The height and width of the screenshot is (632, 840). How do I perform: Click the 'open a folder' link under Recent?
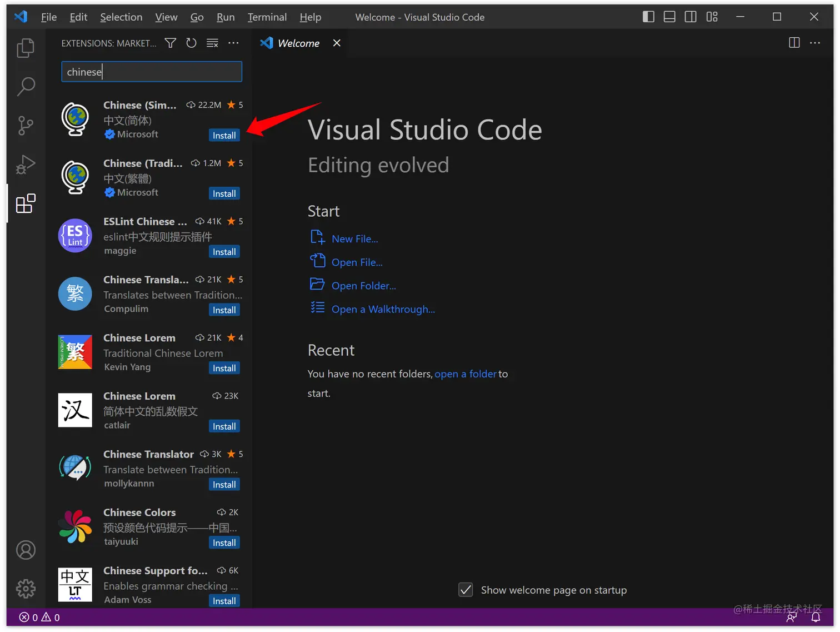(466, 374)
